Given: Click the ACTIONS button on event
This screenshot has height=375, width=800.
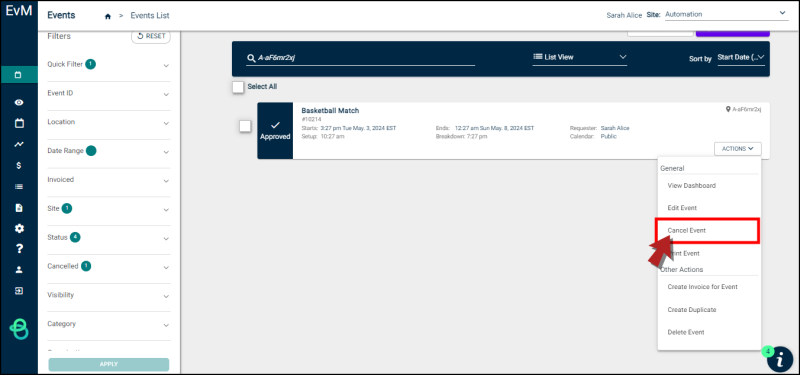Looking at the screenshot, I should (x=738, y=149).
